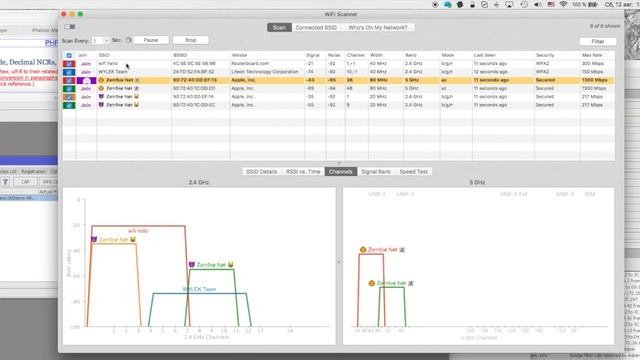Sort by the Channel column header

click(x=356, y=55)
